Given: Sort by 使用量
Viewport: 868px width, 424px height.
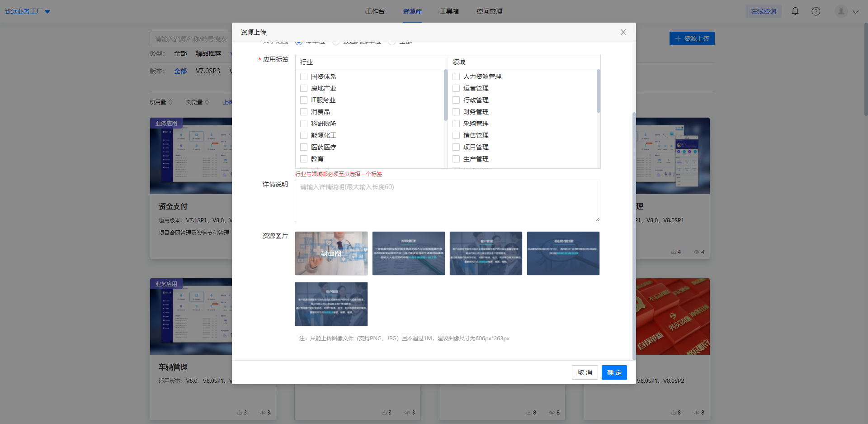Looking at the screenshot, I should 161,102.
